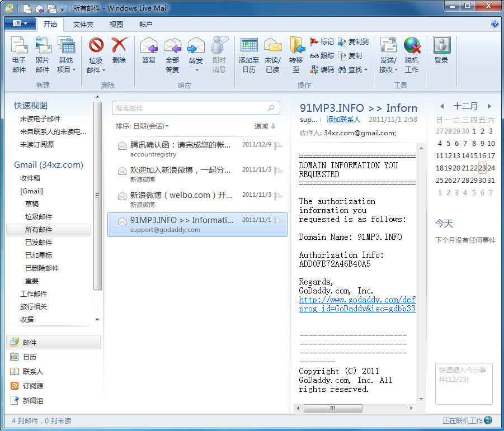Reply using the 答复 icon

[149, 51]
